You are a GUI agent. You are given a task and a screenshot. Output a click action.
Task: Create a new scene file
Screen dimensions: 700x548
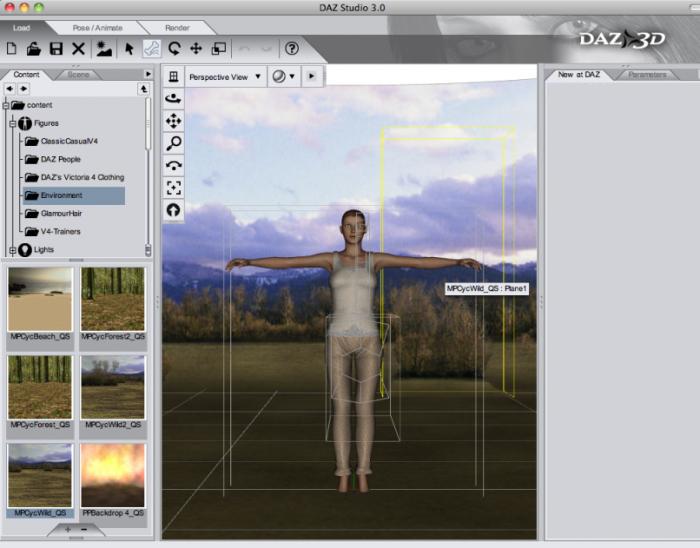[12, 48]
